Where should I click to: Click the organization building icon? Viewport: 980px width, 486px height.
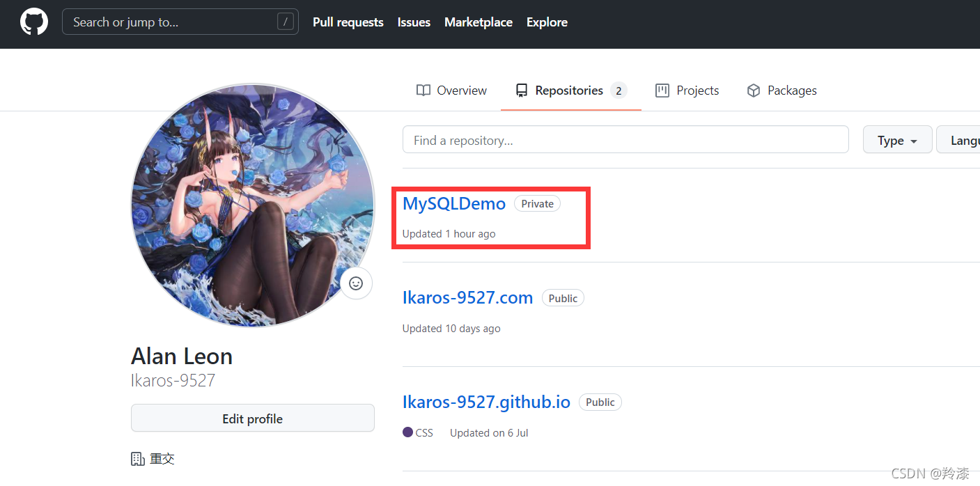138,459
